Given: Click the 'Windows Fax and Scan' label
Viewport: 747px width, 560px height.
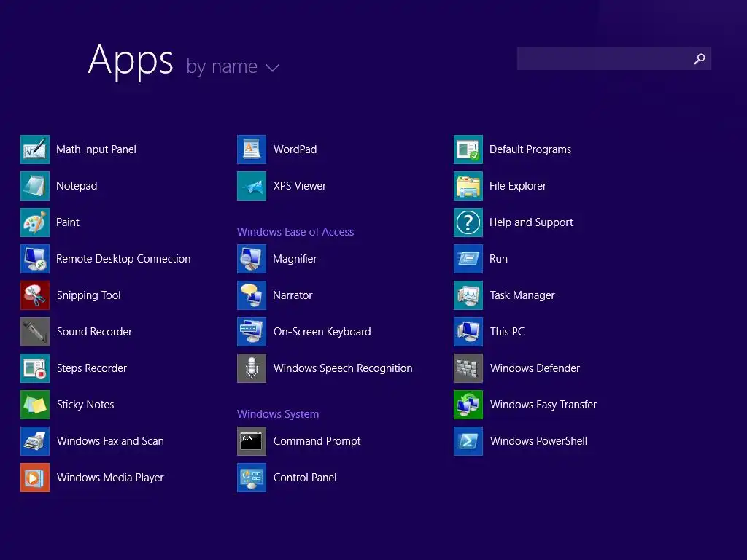Looking at the screenshot, I should pos(110,441).
